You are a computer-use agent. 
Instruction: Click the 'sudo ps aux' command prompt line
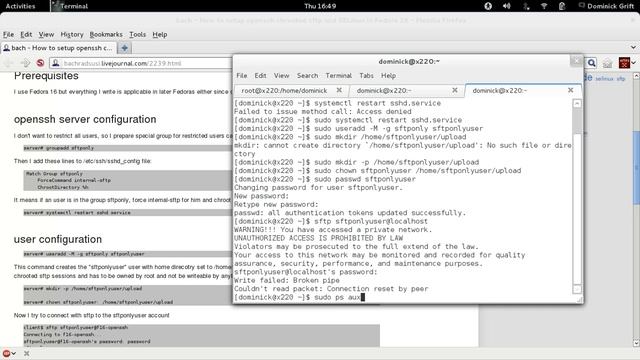[299, 298]
